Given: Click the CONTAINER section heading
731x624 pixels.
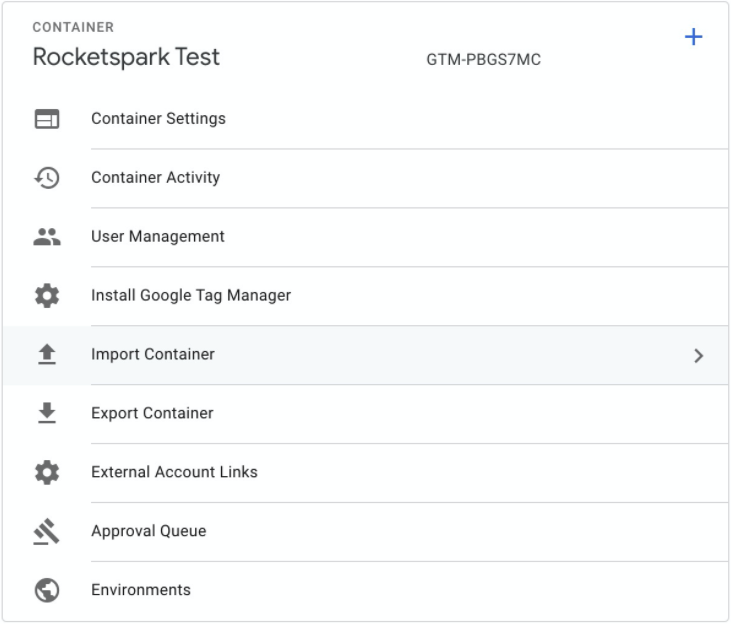Looking at the screenshot, I should 73,27.
